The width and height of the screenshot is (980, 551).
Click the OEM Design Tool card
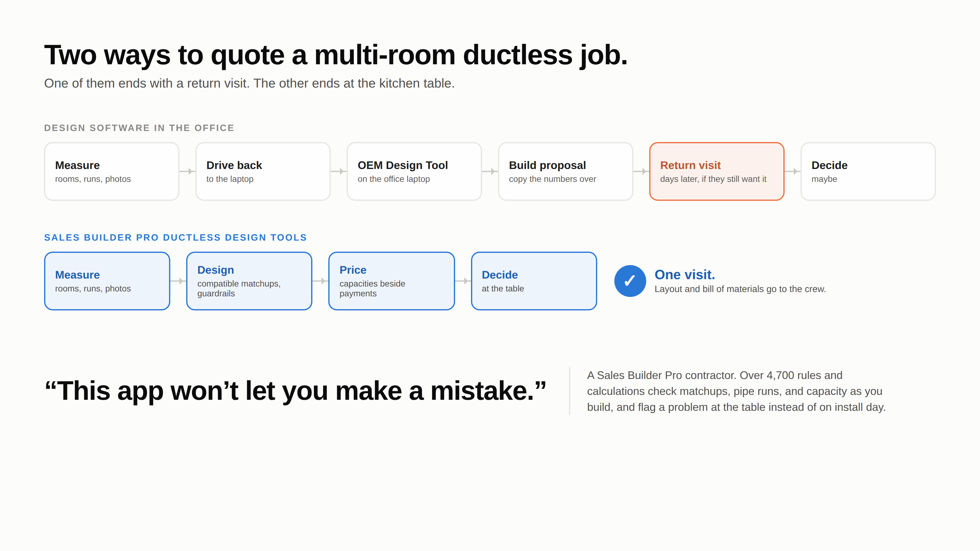click(414, 171)
